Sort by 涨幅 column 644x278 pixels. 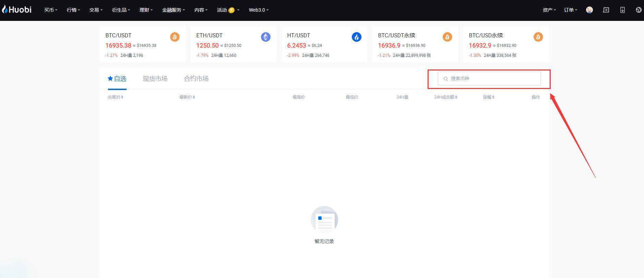click(x=488, y=97)
